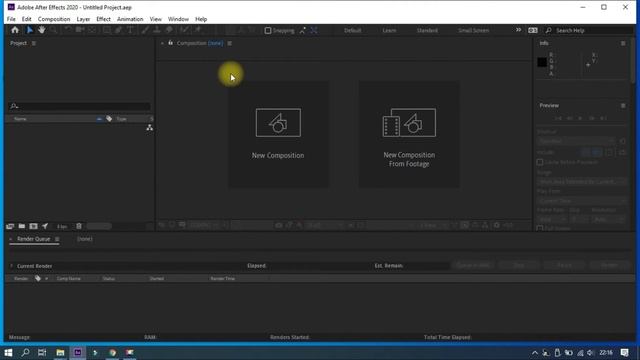
Task: Open the Help menu
Action: tap(201, 19)
